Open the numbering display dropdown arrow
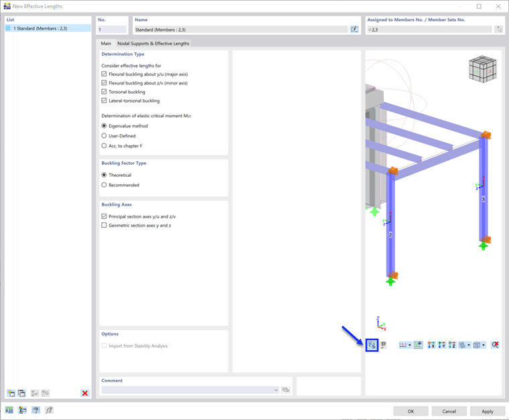Viewport: 509px width, 420px height. click(410, 345)
